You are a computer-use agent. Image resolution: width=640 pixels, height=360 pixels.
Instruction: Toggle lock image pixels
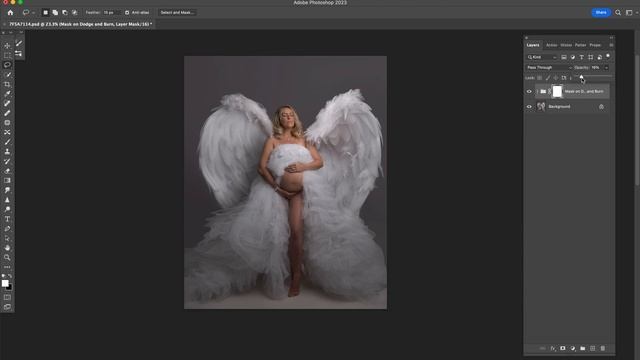548,78
